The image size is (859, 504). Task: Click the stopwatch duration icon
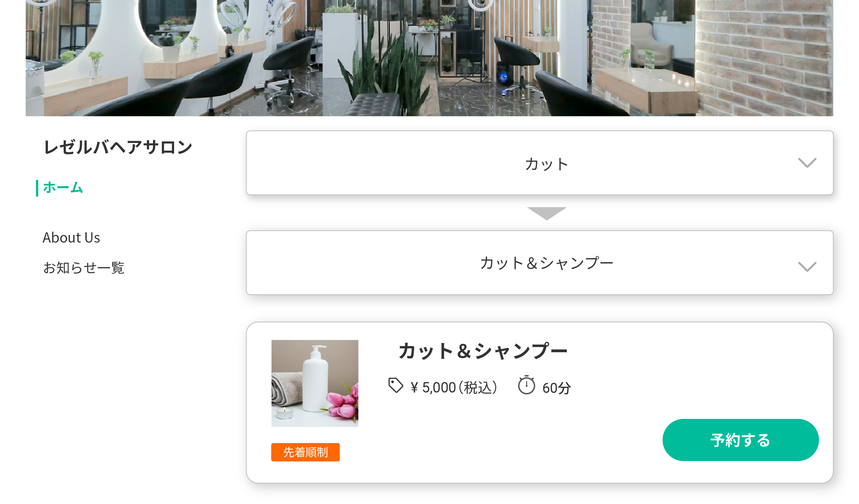click(527, 385)
